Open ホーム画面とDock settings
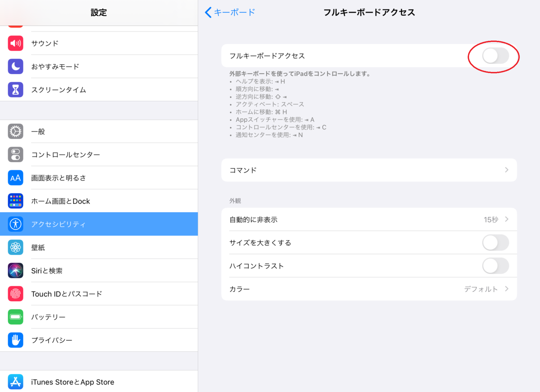This screenshot has width=540, height=392. (99, 201)
